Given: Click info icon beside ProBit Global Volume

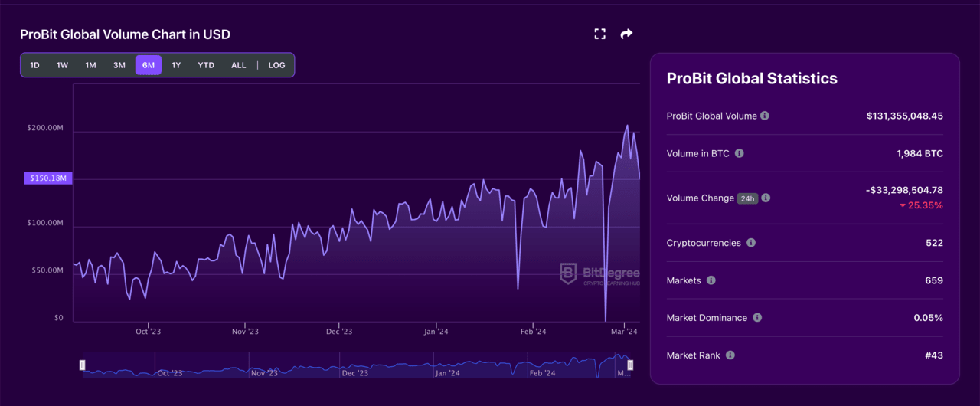Looking at the screenshot, I should coord(765,116).
